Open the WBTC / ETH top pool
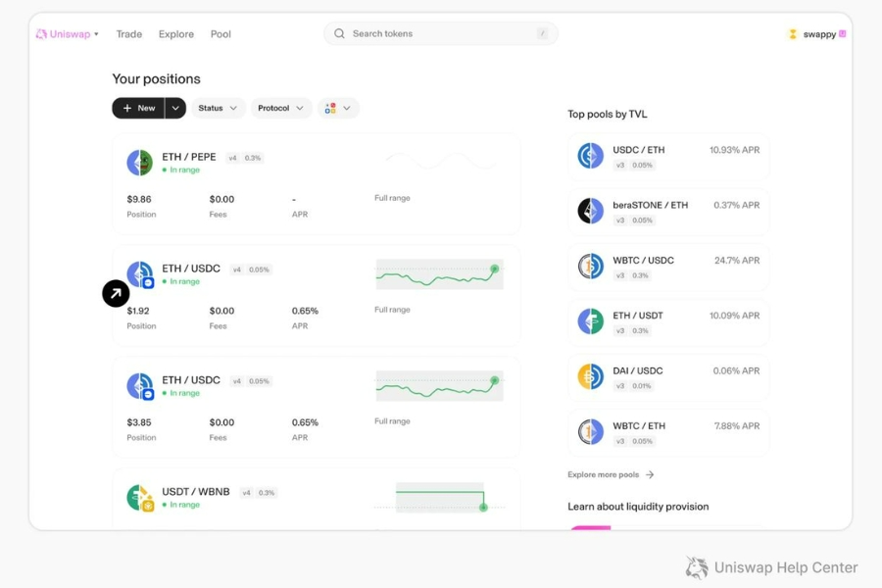The height and width of the screenshot is (588, 882). click(x=668, y=433)
